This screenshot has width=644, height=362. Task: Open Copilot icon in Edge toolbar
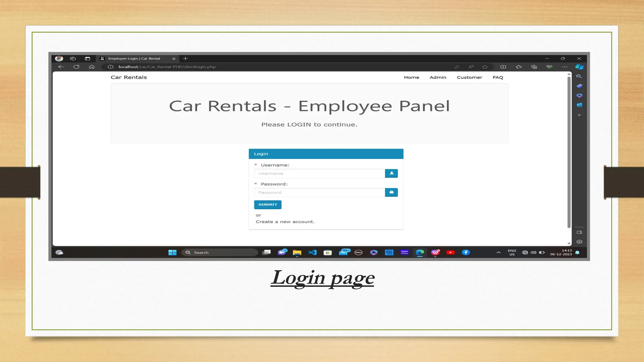(x=579, y=67)
